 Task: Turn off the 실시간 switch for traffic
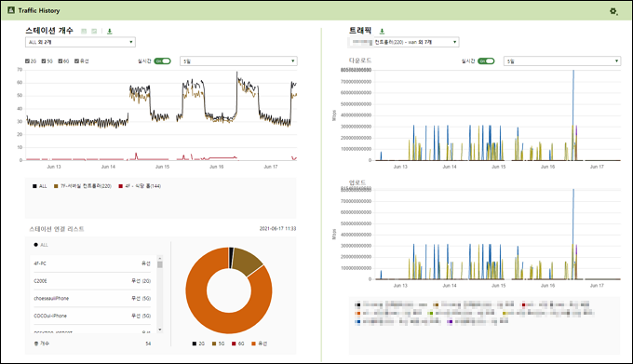[486, 61]
